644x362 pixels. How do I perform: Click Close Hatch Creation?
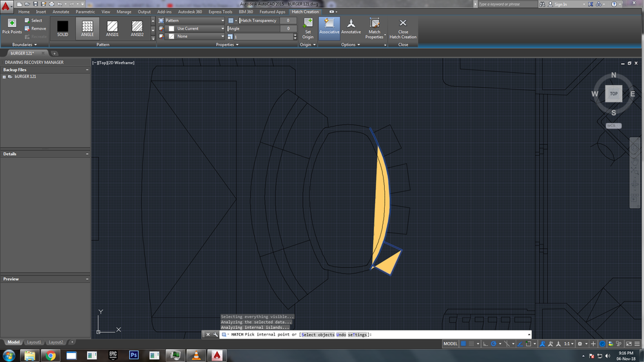click(403, 28)
